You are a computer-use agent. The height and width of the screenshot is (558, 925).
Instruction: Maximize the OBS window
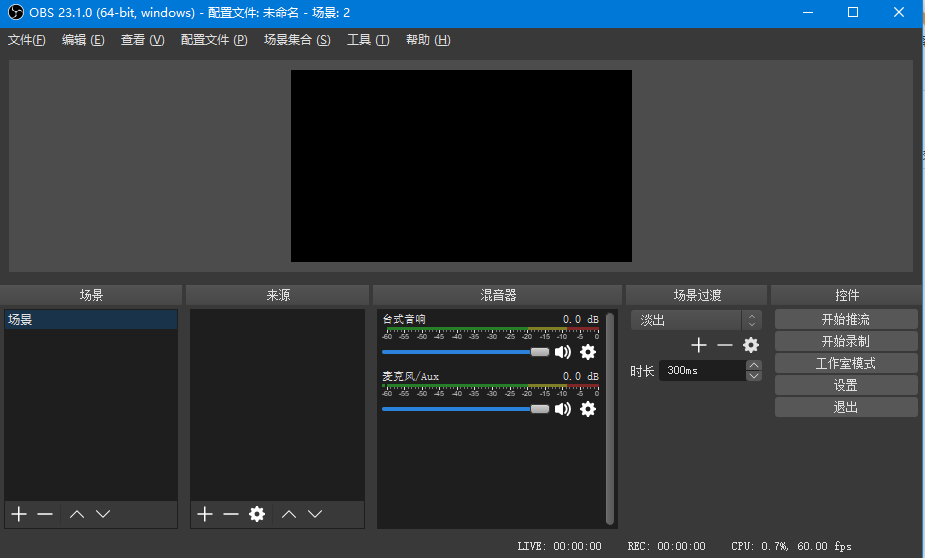tap(853, 12)
